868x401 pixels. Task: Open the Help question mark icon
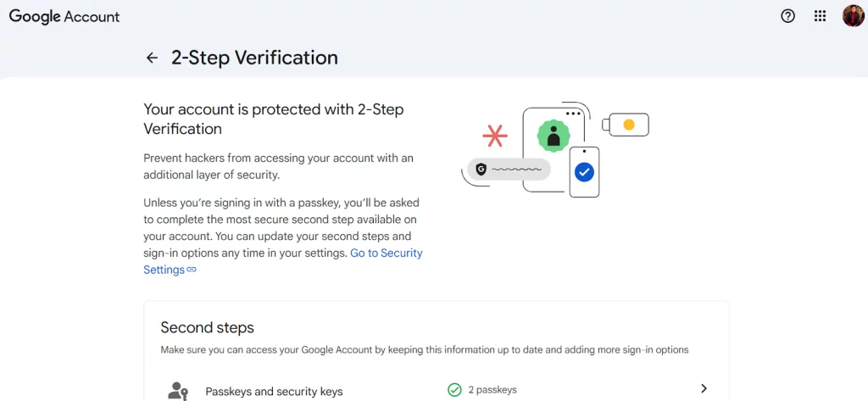point(788,16)
